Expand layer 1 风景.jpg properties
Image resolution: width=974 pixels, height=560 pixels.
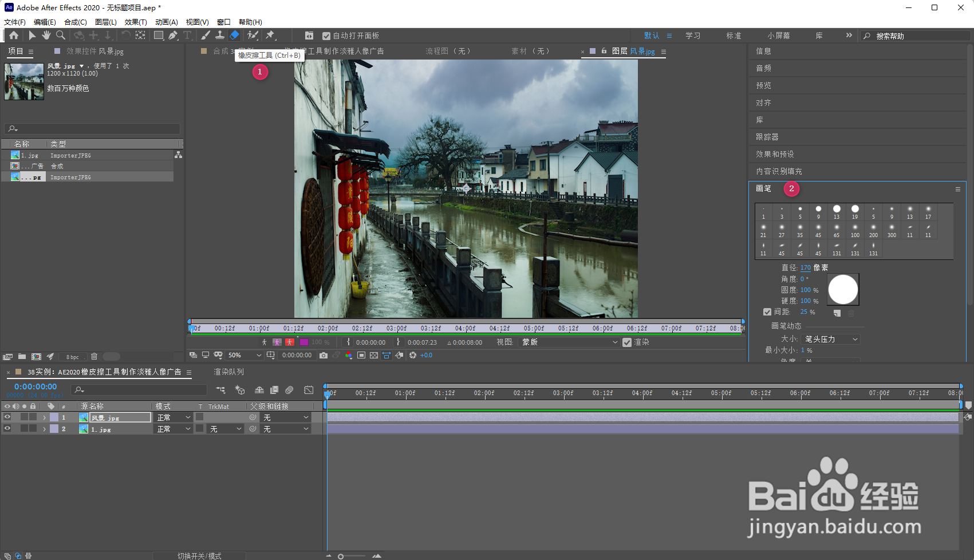tap(44, 417)
